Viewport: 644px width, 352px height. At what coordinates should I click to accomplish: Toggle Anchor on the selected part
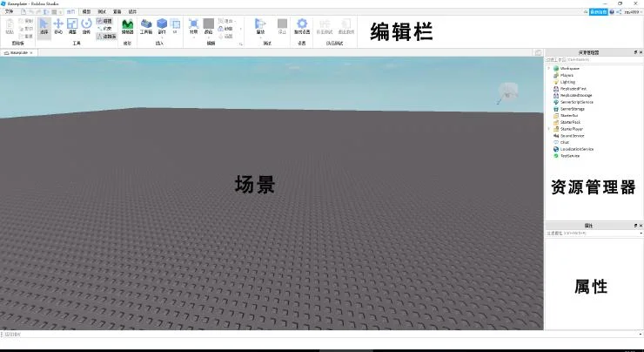click(x=226, y=37)
